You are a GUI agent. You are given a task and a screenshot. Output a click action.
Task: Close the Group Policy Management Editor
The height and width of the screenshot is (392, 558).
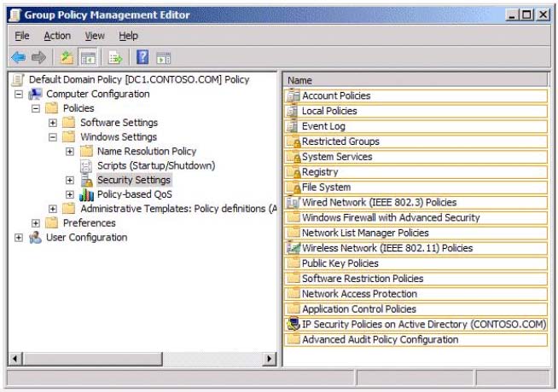point(543,15)
